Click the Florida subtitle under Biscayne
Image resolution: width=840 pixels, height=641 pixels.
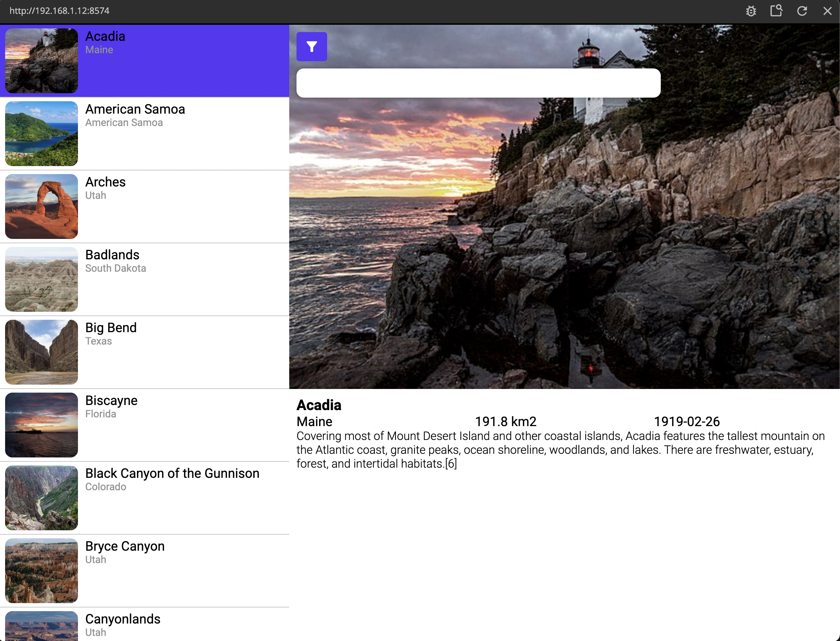coord(101,414)
